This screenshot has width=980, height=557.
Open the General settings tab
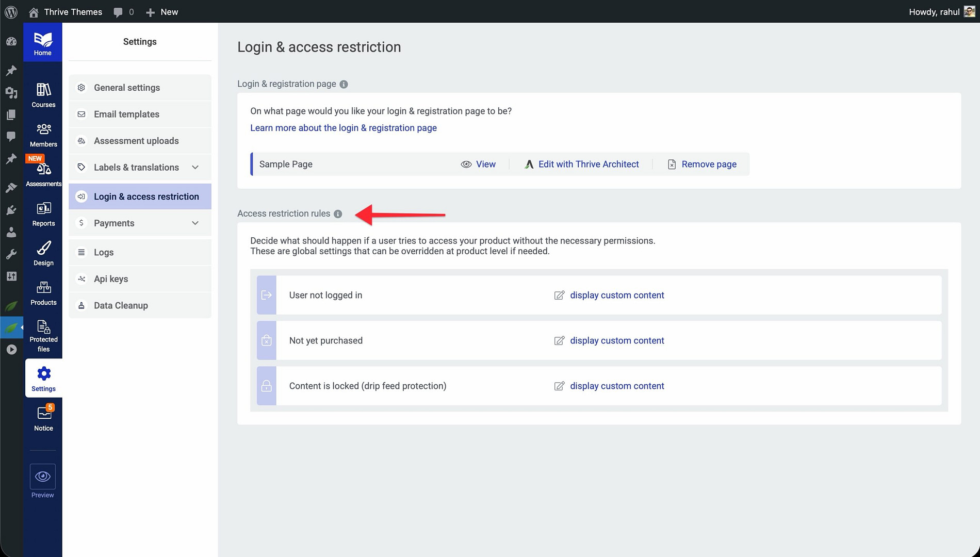(127, 88)
